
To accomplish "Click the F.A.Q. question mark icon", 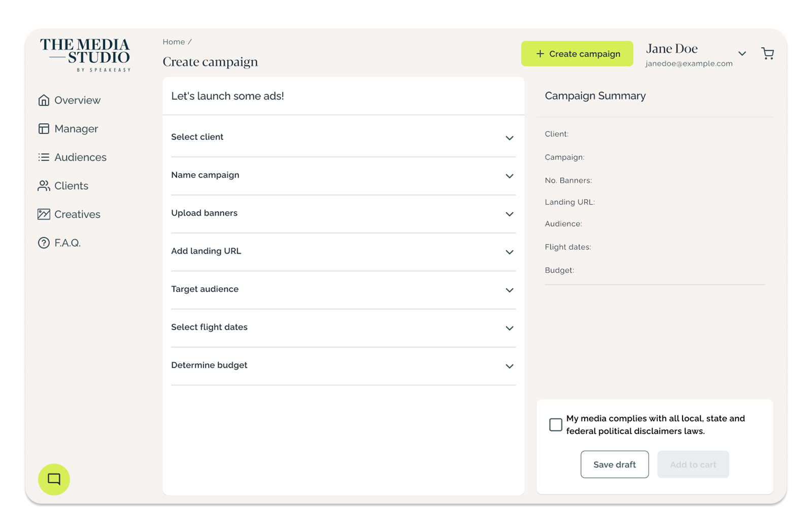I will (44, 243).
